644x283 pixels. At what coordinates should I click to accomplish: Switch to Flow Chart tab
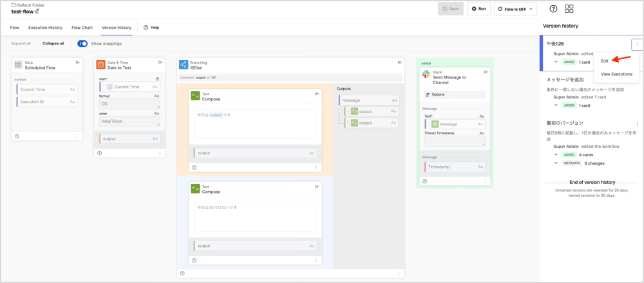coord(82,28)
